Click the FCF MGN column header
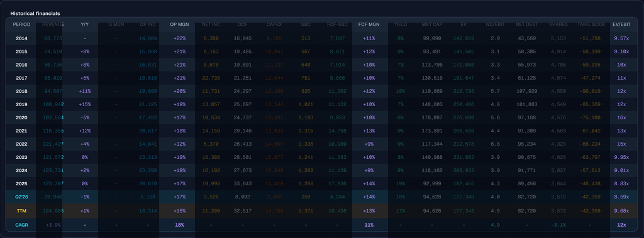Screen dimensions: 644x238 (369, 24)
